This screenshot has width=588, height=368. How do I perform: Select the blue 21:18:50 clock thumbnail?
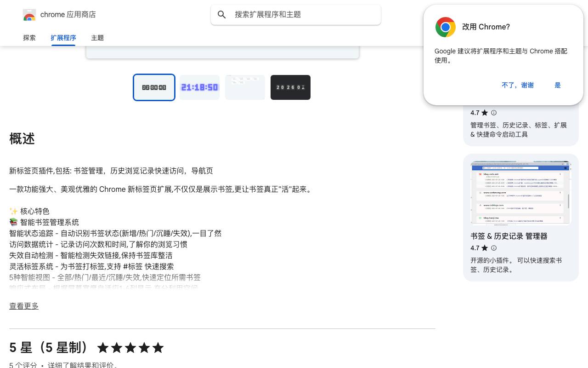pos(199,87)
